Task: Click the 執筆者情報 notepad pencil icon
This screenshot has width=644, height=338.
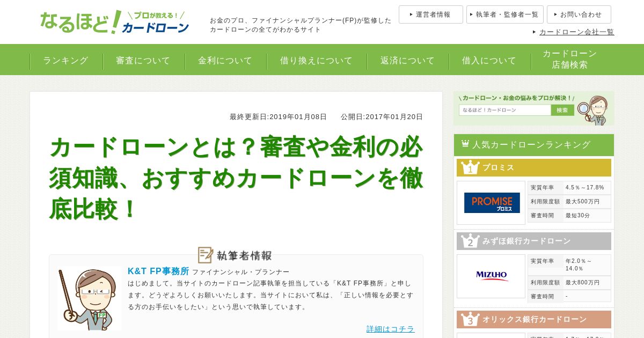Action: [206, 255]
